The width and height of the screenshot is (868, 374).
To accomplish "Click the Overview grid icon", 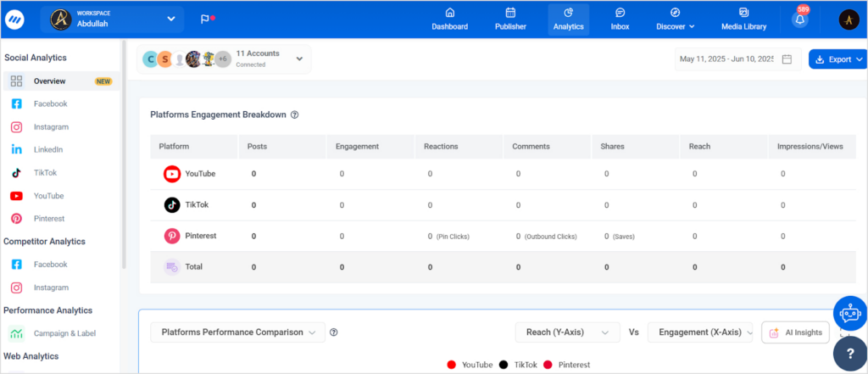I will click(17, 81).
